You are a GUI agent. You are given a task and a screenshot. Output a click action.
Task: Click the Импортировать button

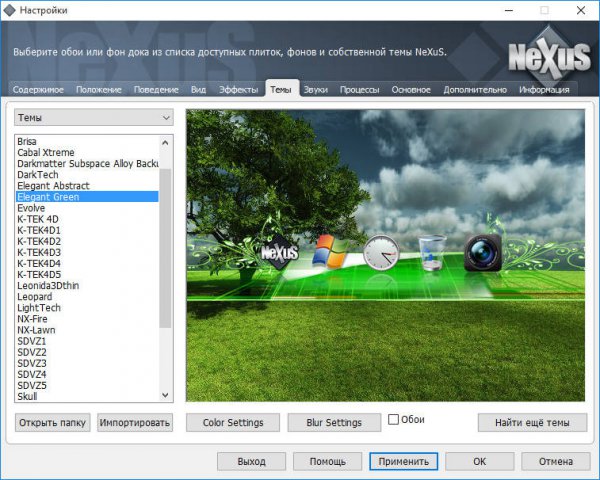coord(135,423)
